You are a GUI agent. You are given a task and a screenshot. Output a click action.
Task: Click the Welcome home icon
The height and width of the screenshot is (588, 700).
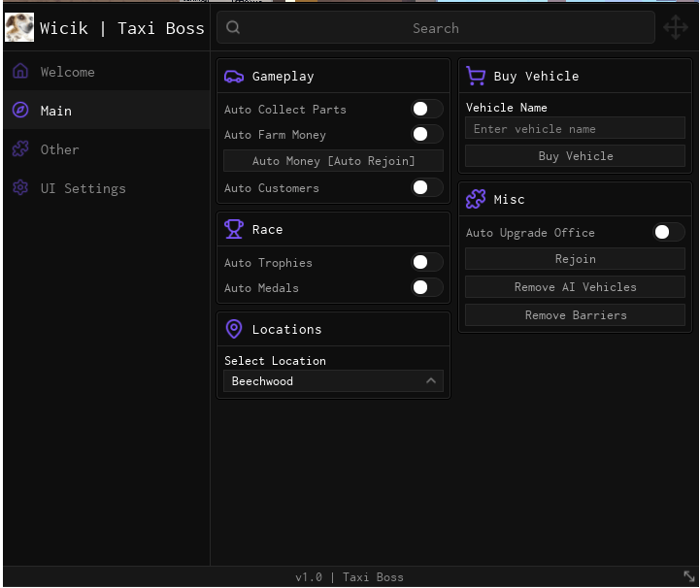[x=20, y=72]
